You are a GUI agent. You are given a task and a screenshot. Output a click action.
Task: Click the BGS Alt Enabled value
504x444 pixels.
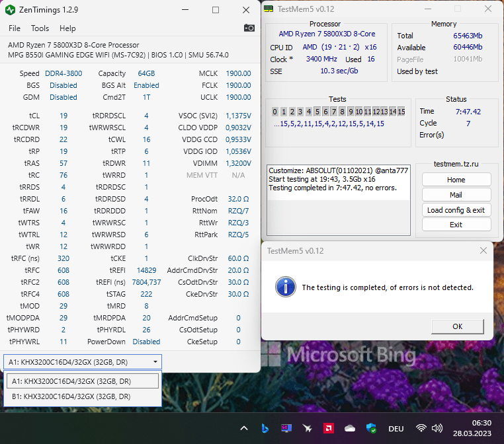146,85
